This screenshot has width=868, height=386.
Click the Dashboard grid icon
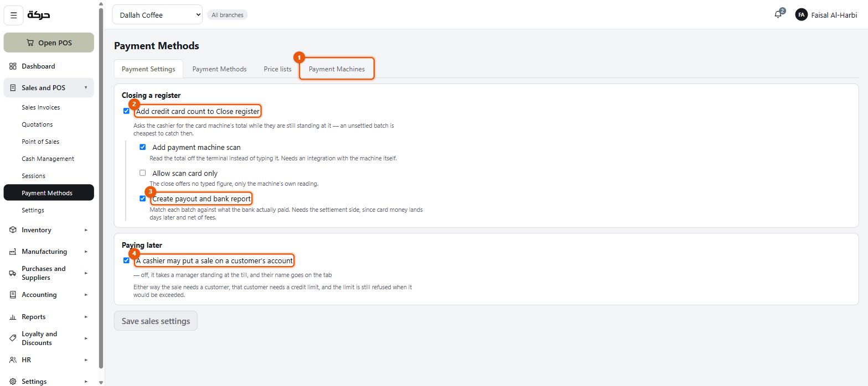[13, 66]
